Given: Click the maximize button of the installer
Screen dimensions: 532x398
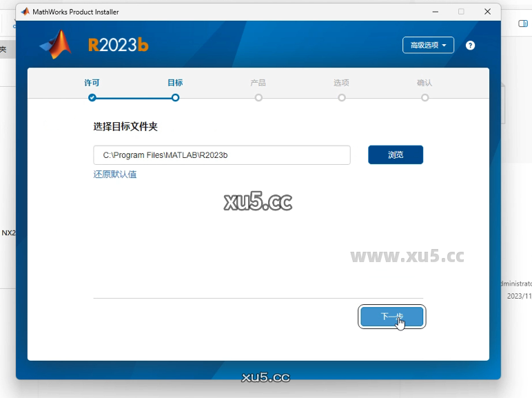Looking at the screenshot, I should (x=461, y=12).
